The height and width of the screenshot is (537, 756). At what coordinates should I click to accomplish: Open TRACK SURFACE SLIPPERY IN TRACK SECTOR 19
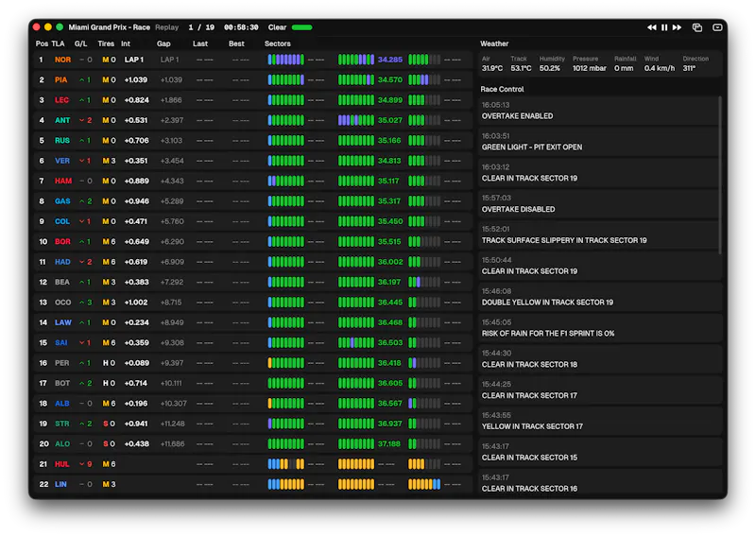click(598, 235)
